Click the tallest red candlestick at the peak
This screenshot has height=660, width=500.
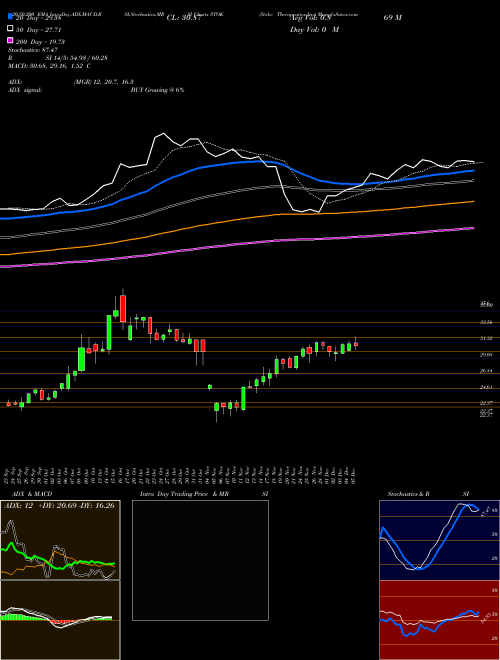pyautogui.click(x=123, y=309)
